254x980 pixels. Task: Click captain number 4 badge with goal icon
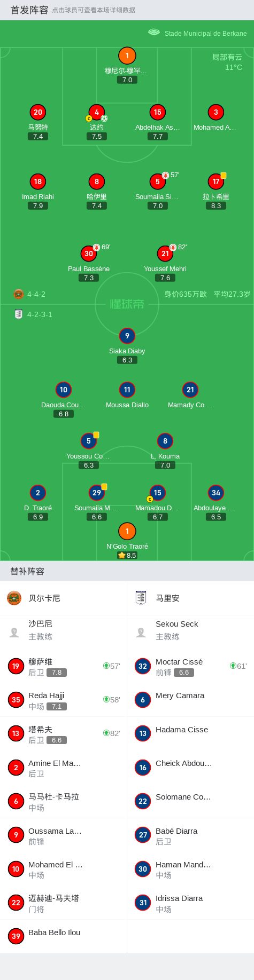[x=97, y=113]
